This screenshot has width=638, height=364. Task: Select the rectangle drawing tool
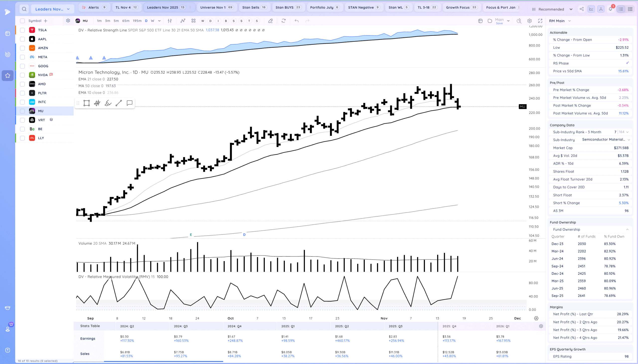click(86, 103)
